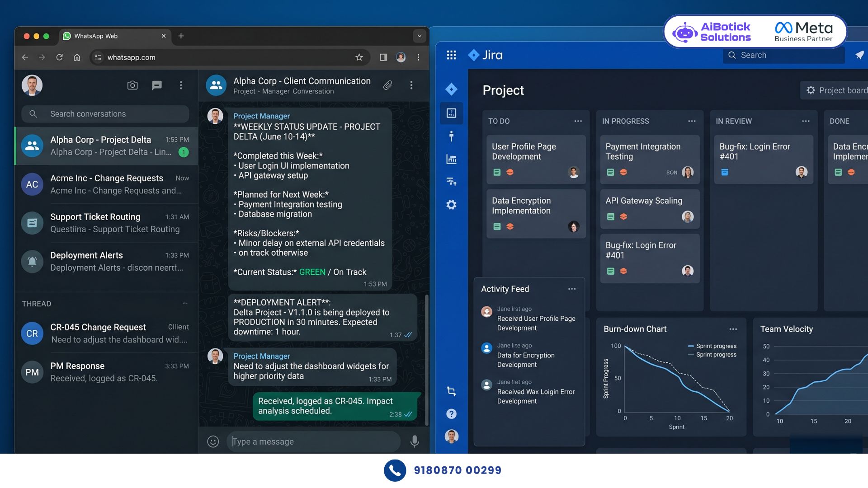The height and width of the screenshot is (488, 868).
Task: Open Deployment Alerts conversation
Action: coord(106,261)
